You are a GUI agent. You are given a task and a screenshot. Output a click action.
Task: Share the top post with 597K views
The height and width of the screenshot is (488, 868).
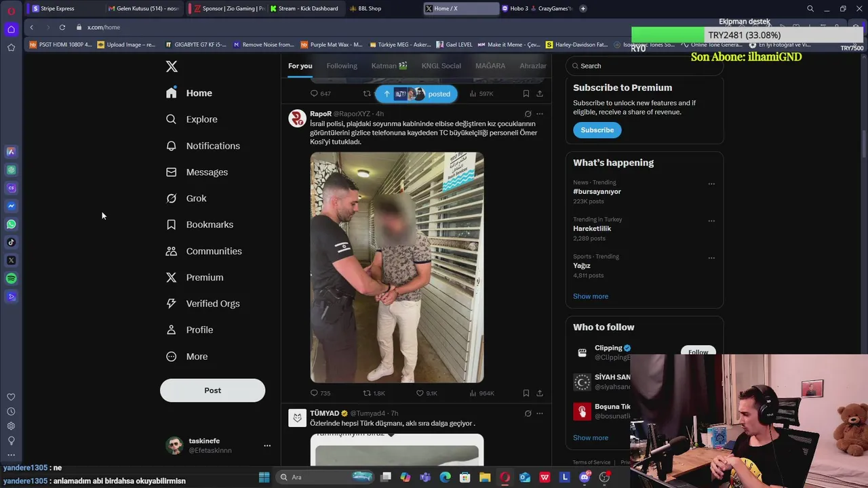pyautogui.click(x=540, y=94)
